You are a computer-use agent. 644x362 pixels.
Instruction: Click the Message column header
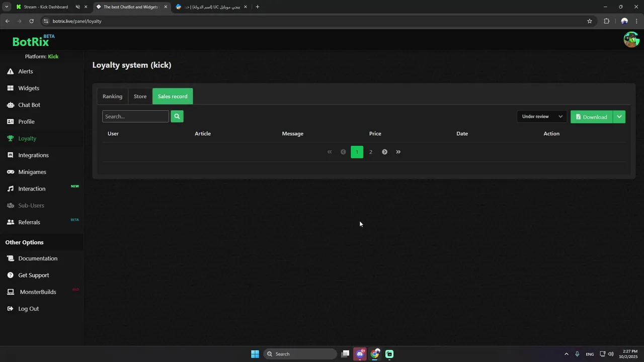tap(292, 134)
